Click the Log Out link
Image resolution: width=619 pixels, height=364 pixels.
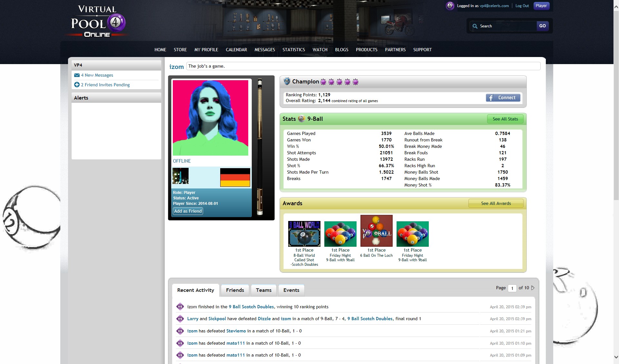522,5
